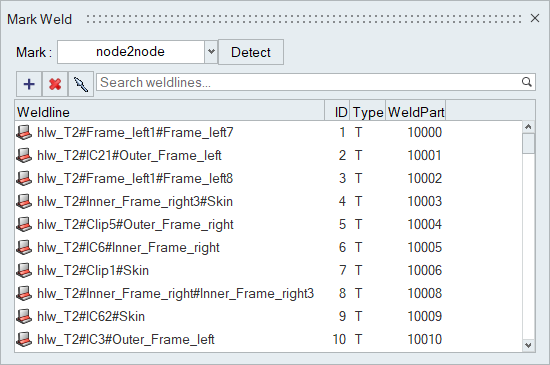
Task: Select the hlw_T2#Clip5#Outer_Frame_right weldline
Action: pos(268,224)
